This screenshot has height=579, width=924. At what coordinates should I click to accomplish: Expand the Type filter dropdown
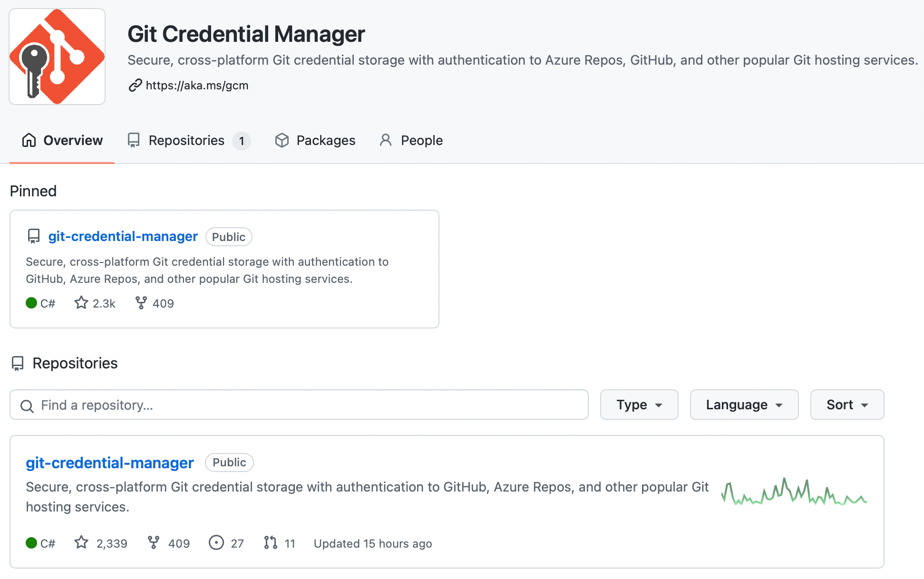[639, 405]
